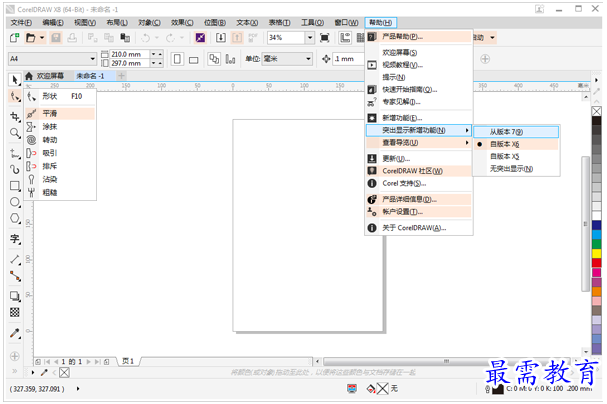Select the Rectangle tool
This screenshot has height=404, width=607.
point(15,186)
